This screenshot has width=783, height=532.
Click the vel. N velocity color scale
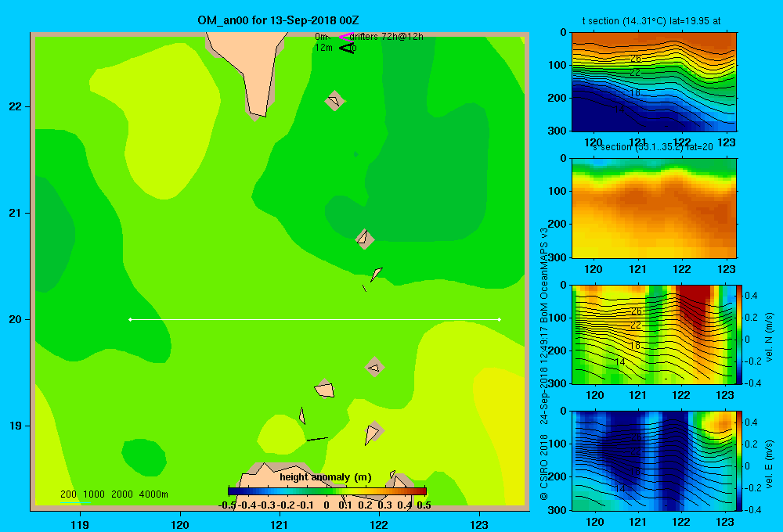point(739,334)
